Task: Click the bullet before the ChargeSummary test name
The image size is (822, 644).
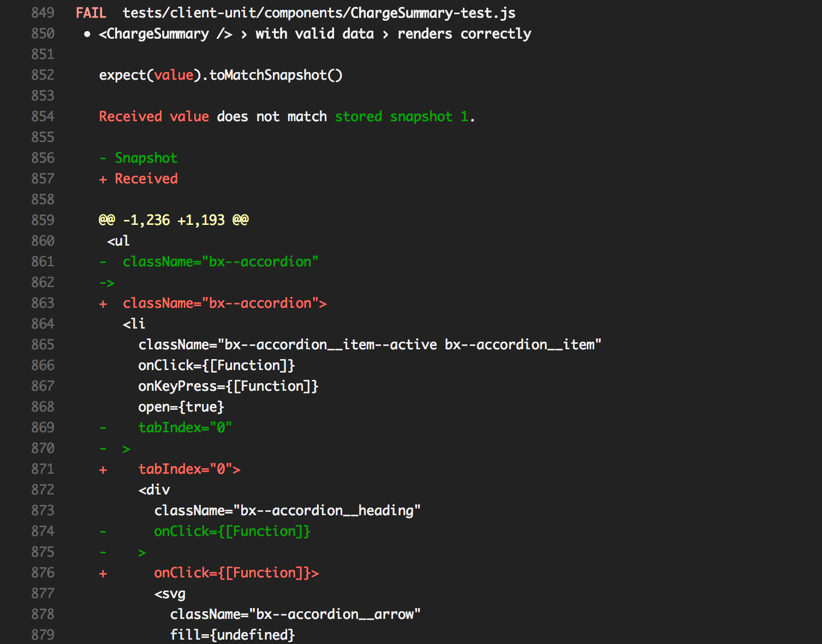Action: coord(86,34)
